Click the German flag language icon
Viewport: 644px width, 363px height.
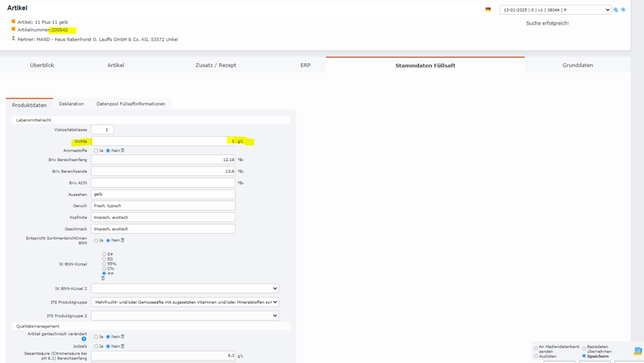coord(488,10)
